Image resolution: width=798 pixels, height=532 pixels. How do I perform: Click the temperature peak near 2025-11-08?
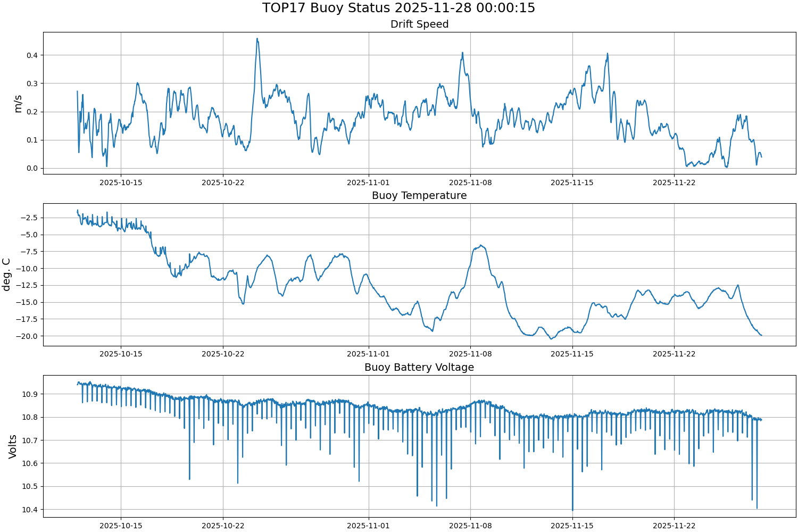tap(481, 246)
